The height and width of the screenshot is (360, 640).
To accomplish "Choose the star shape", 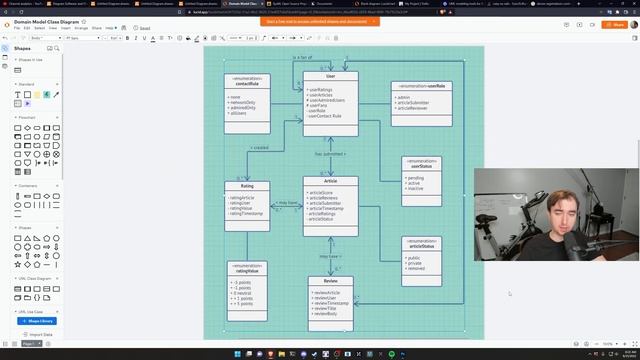I will tap(18, 264).
